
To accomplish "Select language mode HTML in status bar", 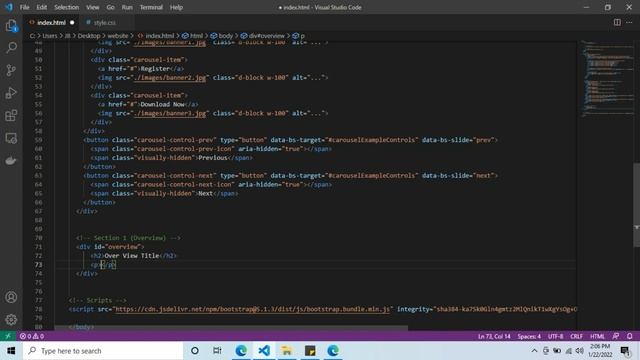I will pyautogui.click(x=597, y=336).
